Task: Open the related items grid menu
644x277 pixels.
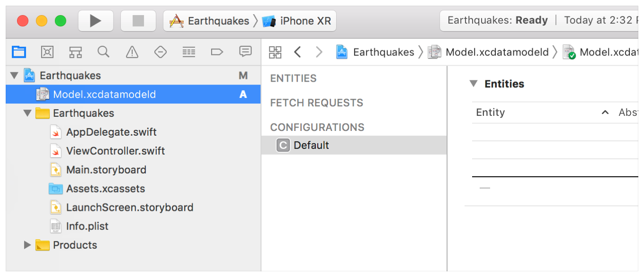Action: tap(275, 52)
